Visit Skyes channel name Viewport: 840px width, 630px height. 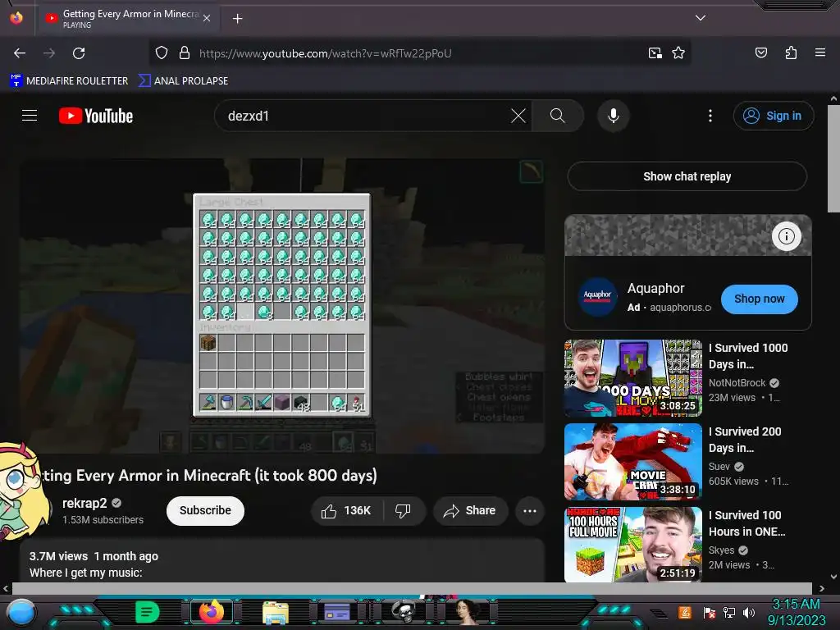(721, 550)
